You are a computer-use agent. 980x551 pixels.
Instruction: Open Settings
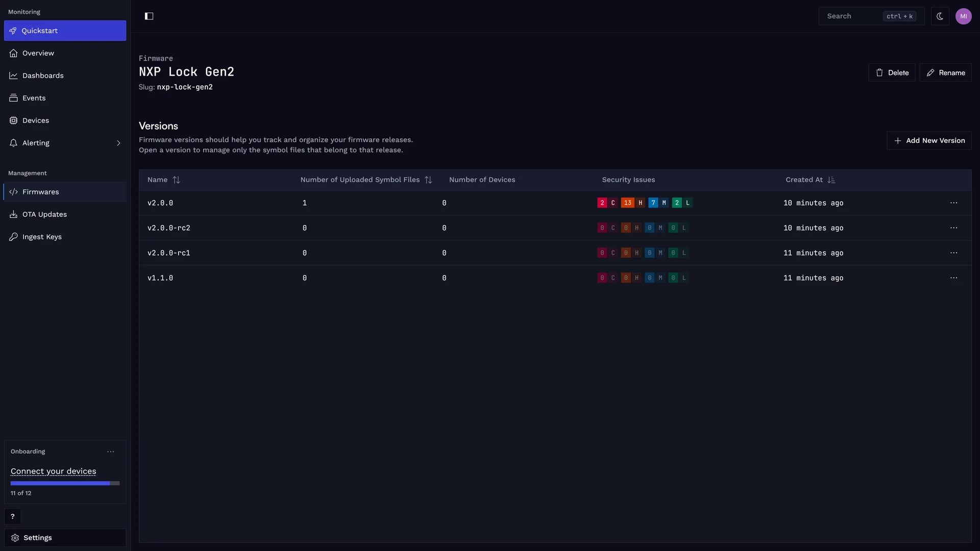[65, 538]
